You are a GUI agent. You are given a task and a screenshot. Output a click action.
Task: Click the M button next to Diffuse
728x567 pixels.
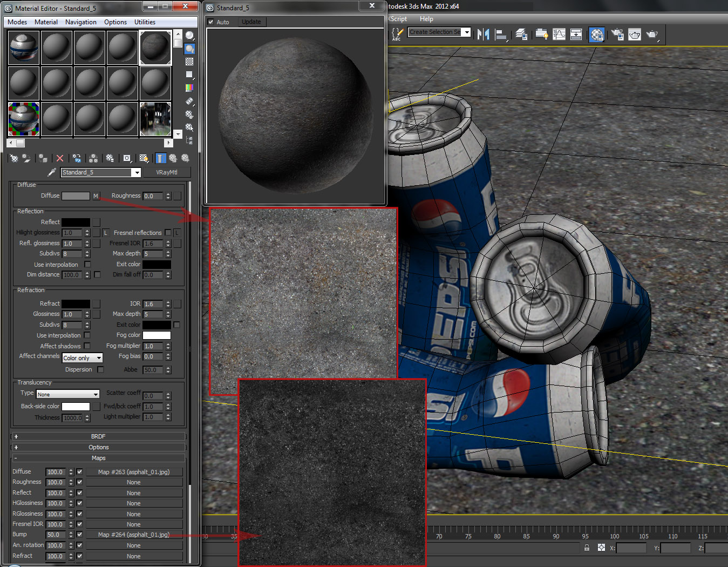96,196
